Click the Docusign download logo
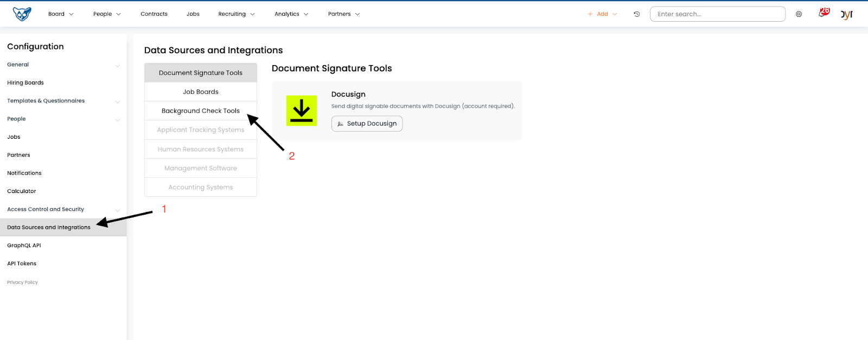868x340 pixels. click(x=301, y=111)
